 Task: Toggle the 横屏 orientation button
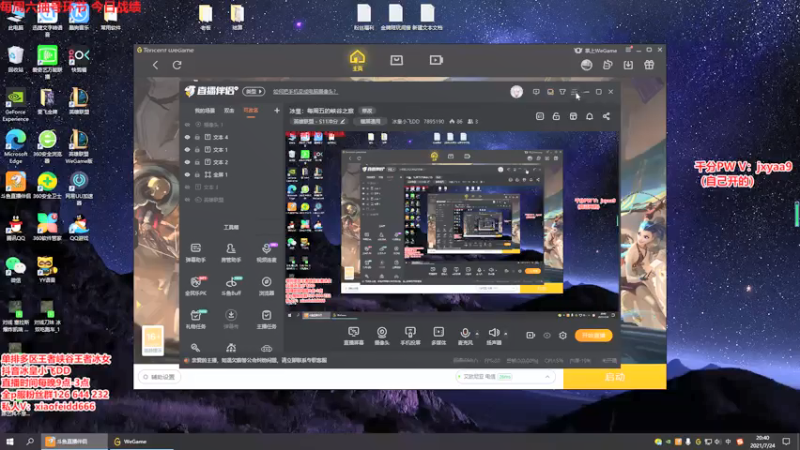254,91
